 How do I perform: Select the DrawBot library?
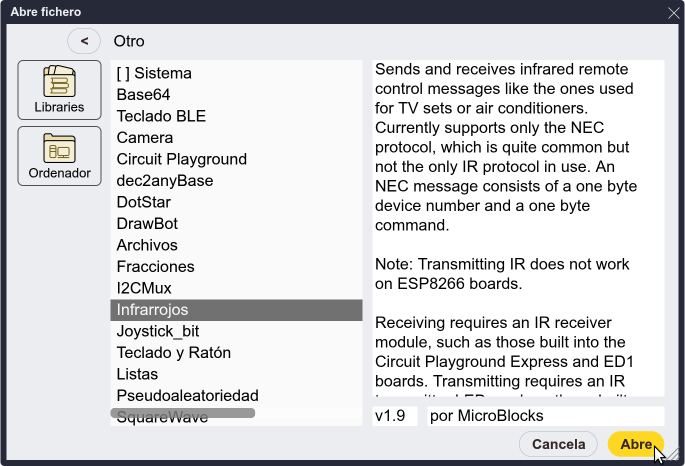coord(236,224)
